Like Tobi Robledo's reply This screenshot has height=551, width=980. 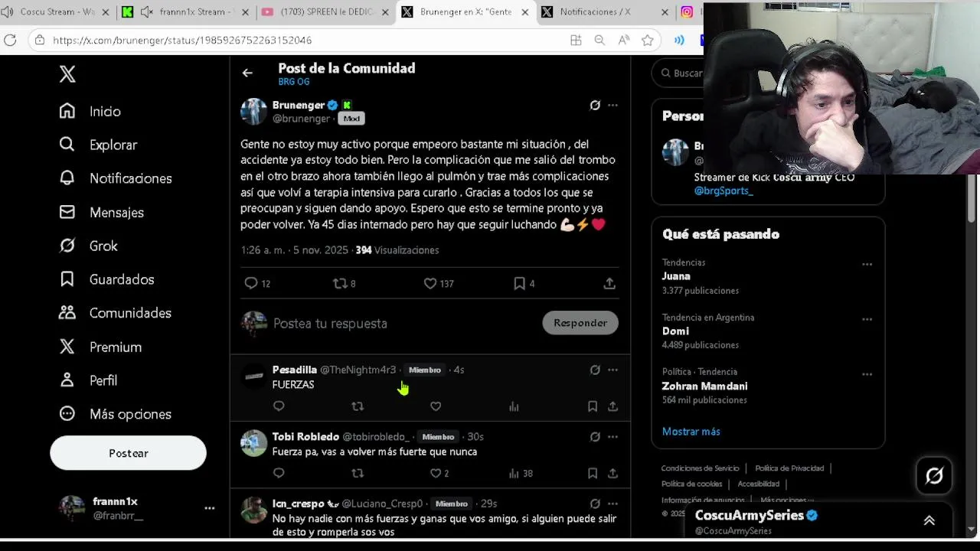[x=439, y=473]
